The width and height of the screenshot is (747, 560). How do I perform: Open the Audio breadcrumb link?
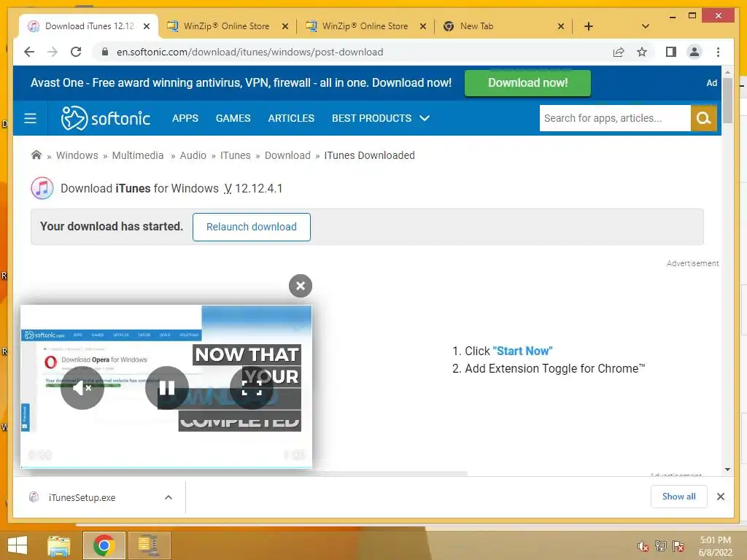click(193, 155)
